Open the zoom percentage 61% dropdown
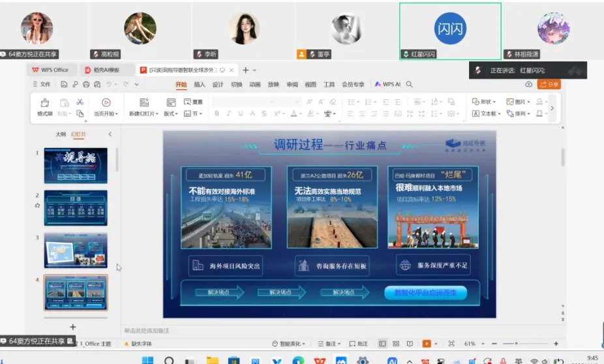 (x=474, y=343)
